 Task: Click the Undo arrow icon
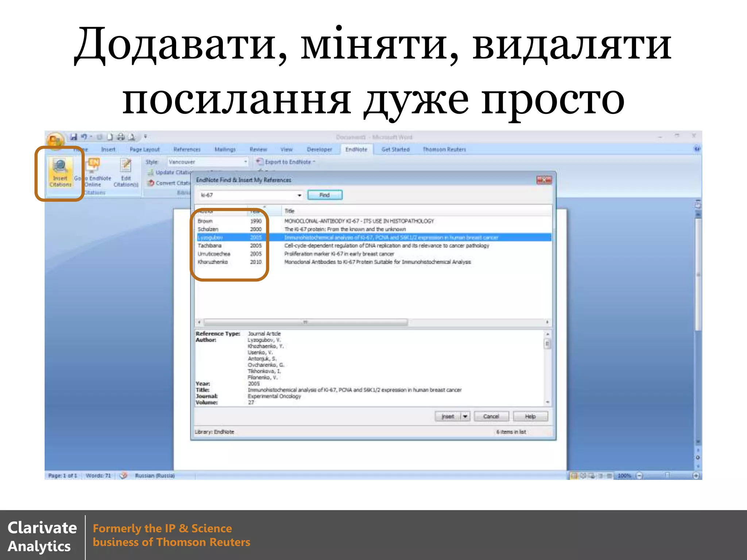pyautogui.click(x=84, y=137)
